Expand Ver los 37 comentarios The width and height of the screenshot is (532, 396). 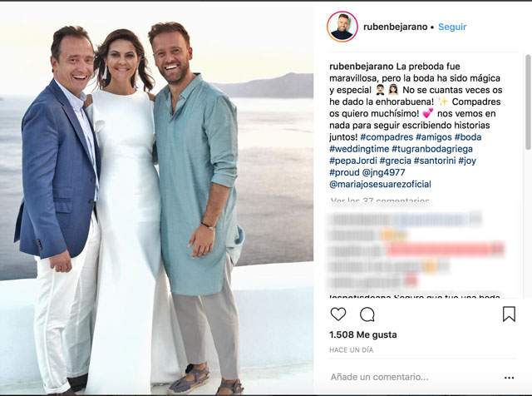click(x=380, y=200)
